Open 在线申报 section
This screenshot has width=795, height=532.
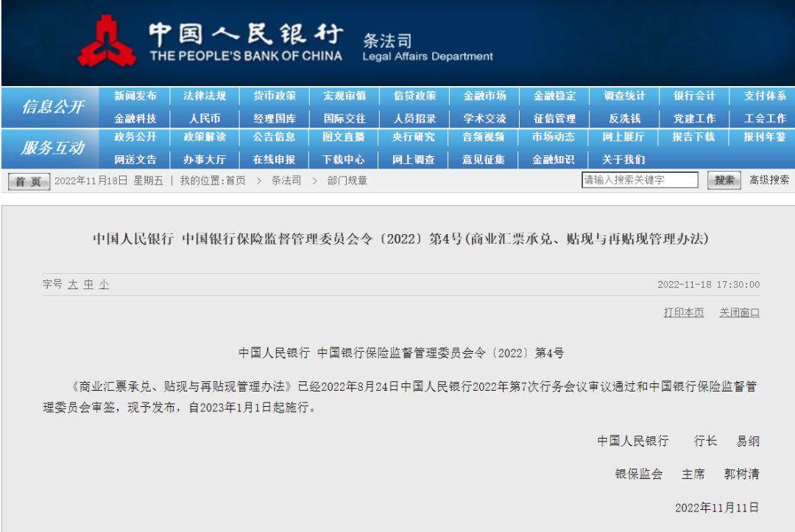tap(274, 160)
